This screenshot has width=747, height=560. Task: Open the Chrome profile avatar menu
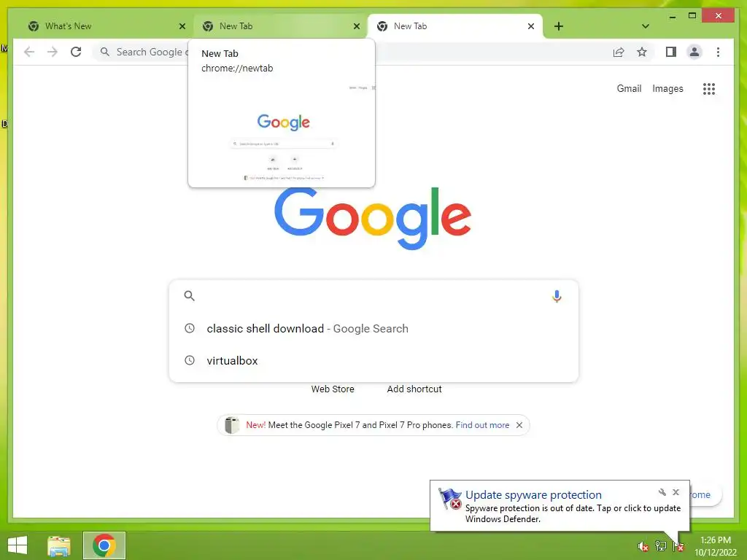coord(694,52)
